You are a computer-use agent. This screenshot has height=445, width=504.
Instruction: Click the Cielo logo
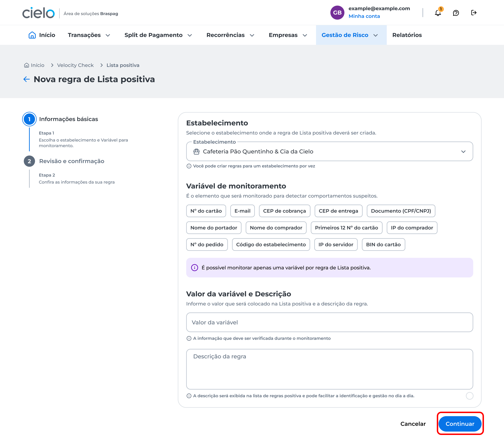(38, 13)
